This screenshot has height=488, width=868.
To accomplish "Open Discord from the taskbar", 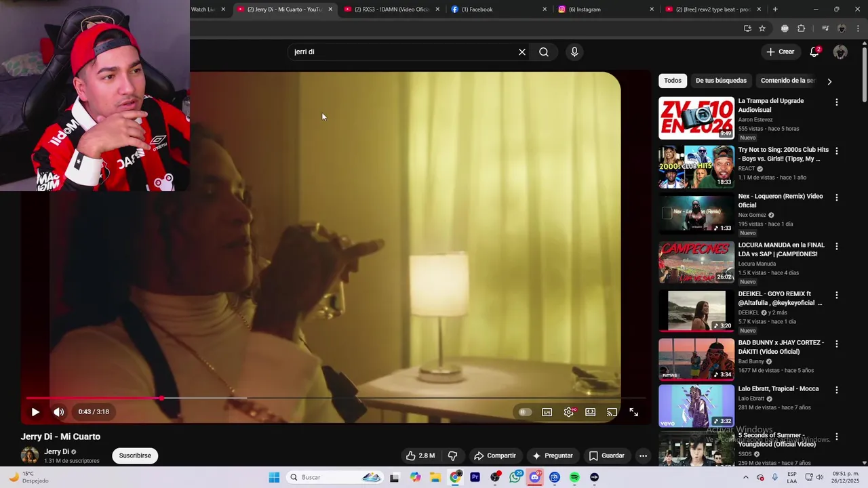I will (534, 477).
